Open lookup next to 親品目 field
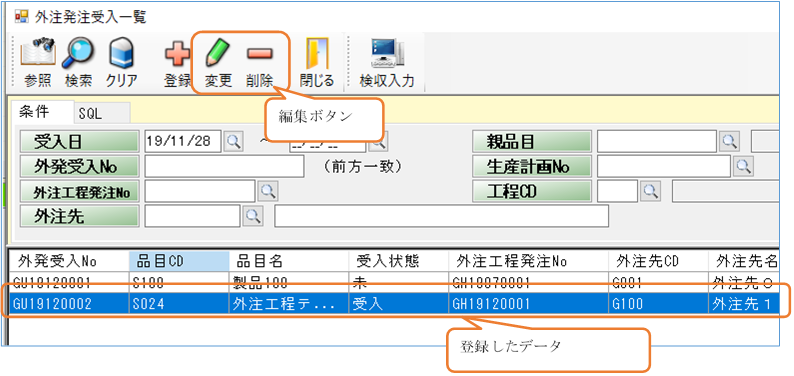 click(729, 142)
